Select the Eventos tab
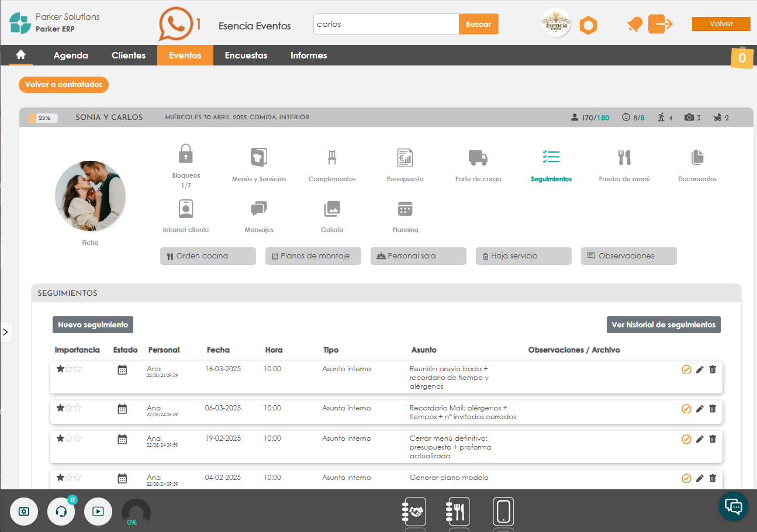The width and height of the screenshot is (757, 532). [x=185, y=56]
